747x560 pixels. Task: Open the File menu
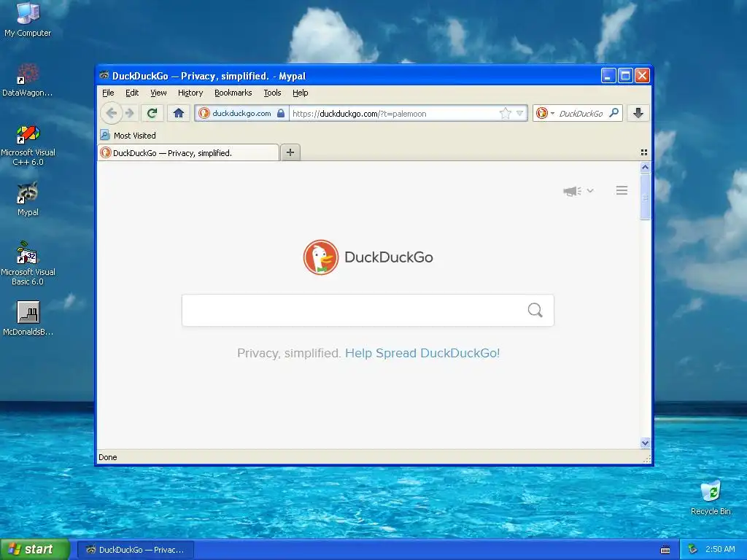click(108, 93)
